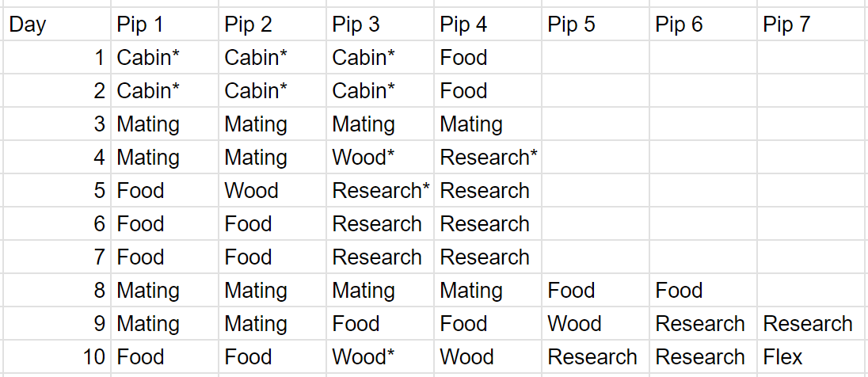This screenshot has height=377, width=868.
Task: Select Day 4 Wood* cell in Pip 3
Action: coord(379,158)
